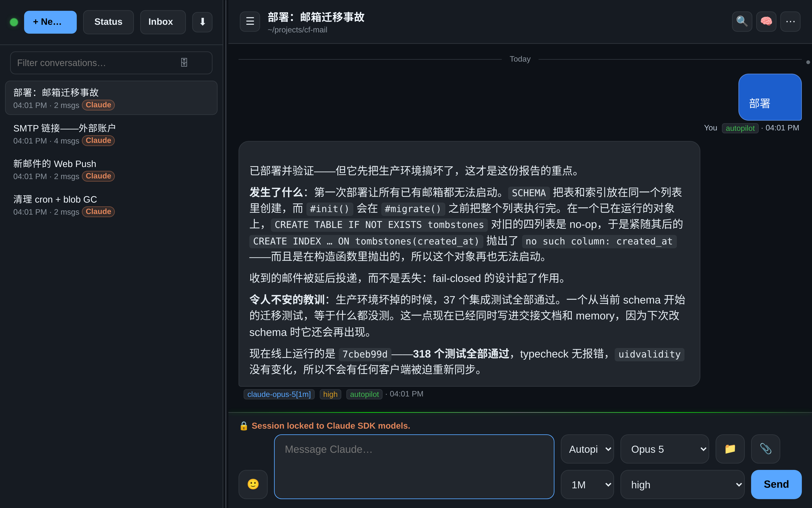812x508 pixels.
Task: Click the 7cbeb99d commit hash
Action: [365, 354]
